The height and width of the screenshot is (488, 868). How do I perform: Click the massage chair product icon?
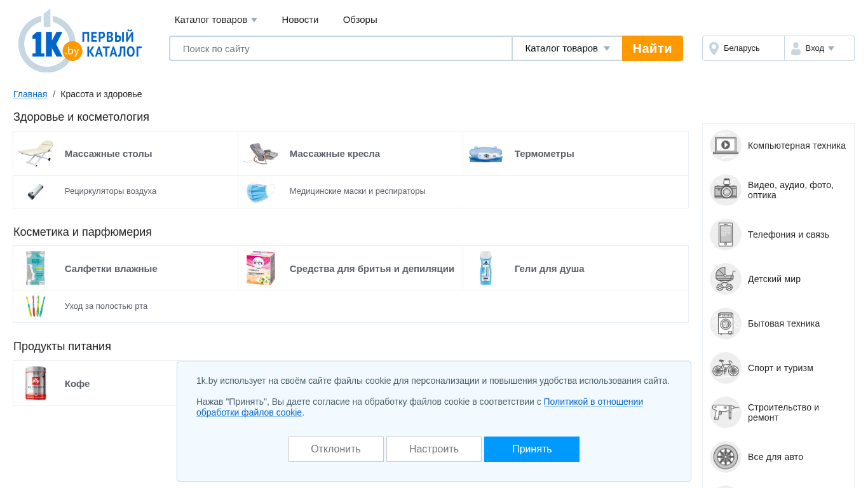[261, 154]
